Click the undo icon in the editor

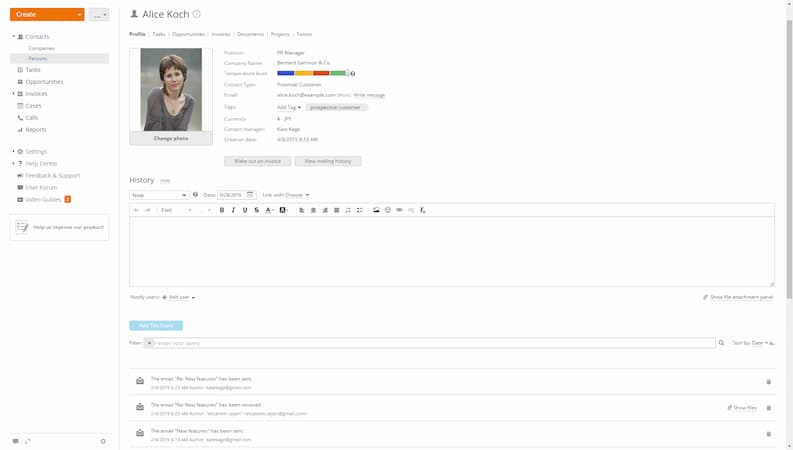click(136, 210)
